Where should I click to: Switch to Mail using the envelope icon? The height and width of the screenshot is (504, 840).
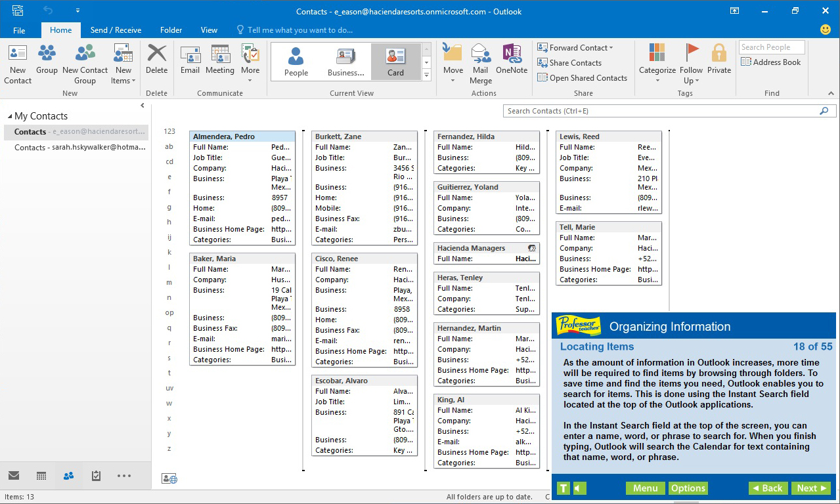pos(13,476)
